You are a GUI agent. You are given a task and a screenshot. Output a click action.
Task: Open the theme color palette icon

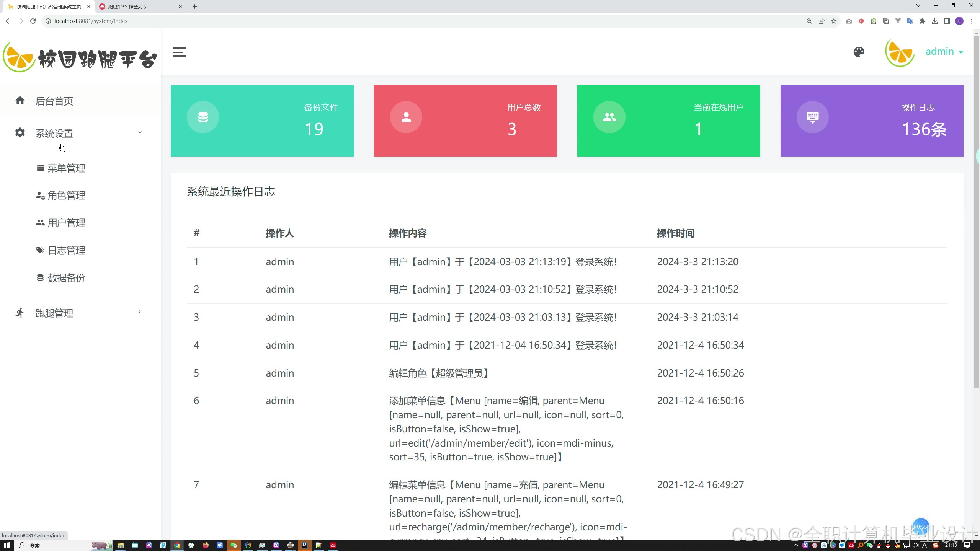tap(859, 52)
